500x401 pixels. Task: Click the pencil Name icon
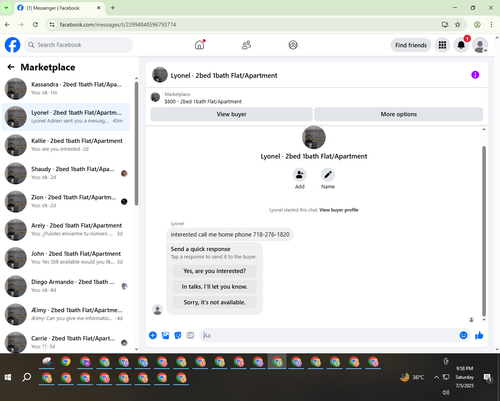point(328,175)
